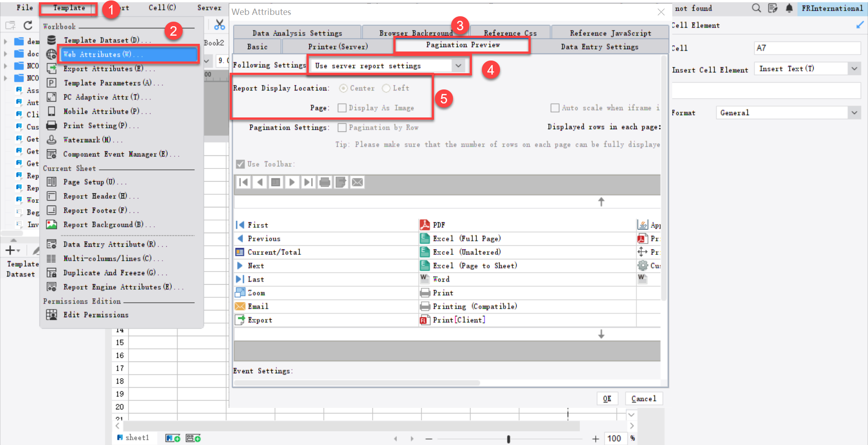Select the sheet1 sheet tab

click(x=133, y=438)
